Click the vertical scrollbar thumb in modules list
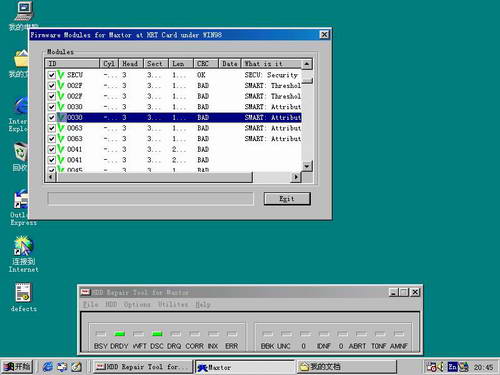Image resolution: width=500 pixels, height=375 pixels. coord(307,80)
